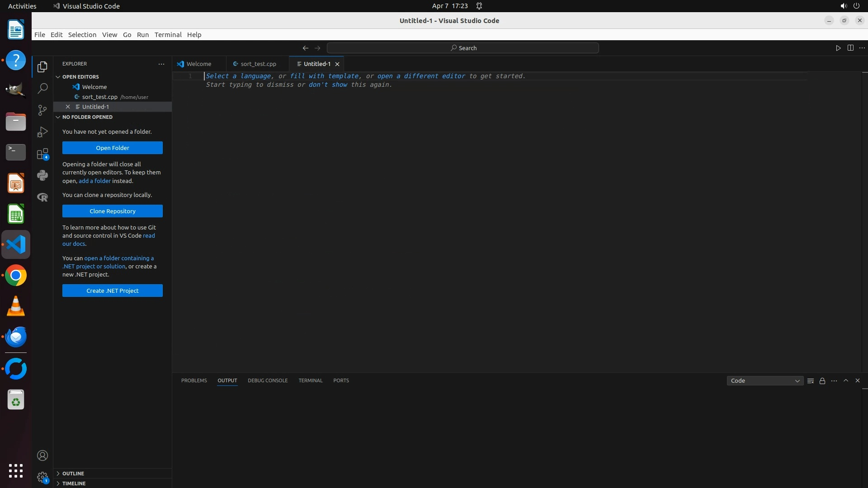Expand the Outline section
The image size is (868, 488).
click(x=73, y=474)
